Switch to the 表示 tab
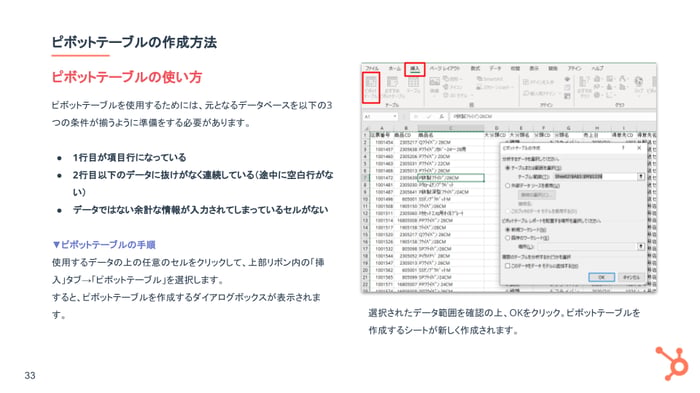The height and width of the screenshot is (393, 700). coord(534,68)
